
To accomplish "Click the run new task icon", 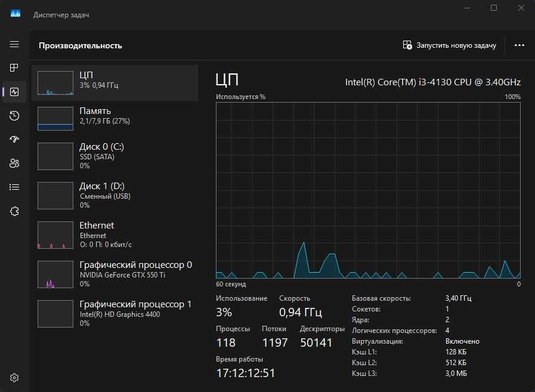I will (407, 45).
